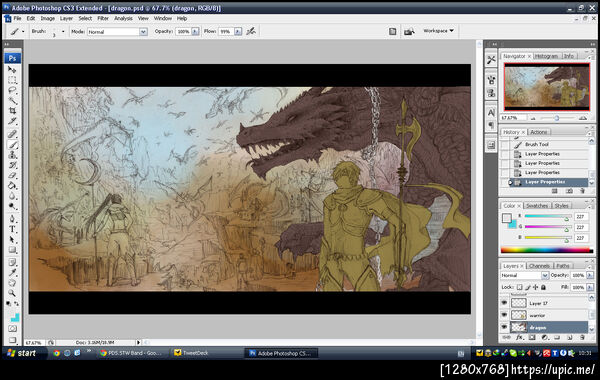
Task: Open layer Opacity arrow in Layers panel
Action: coord(590,276)
